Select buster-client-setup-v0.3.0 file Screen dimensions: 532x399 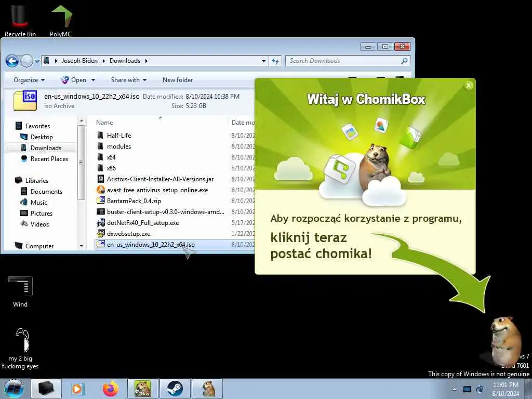[x=166, y=212]
